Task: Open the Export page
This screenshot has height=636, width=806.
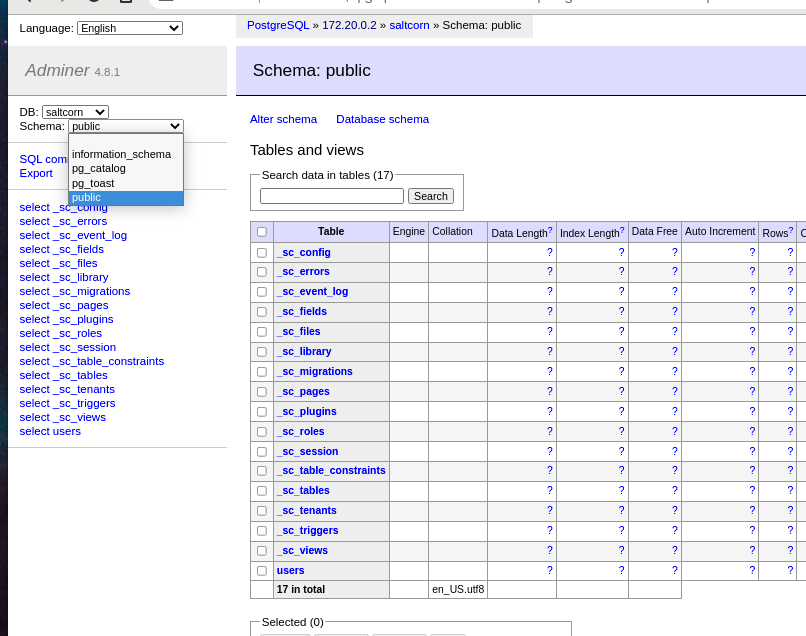Action: [36, 173]
